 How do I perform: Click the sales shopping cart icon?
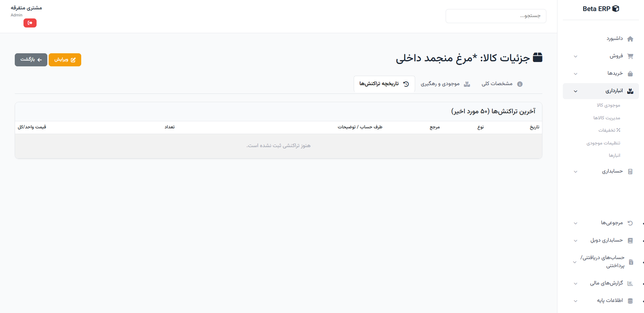[x=630, y=56]
